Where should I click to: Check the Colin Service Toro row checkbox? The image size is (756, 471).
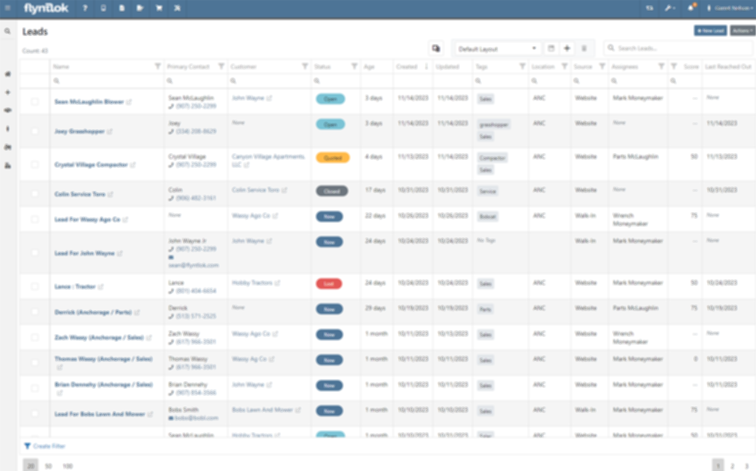point(35,194)
